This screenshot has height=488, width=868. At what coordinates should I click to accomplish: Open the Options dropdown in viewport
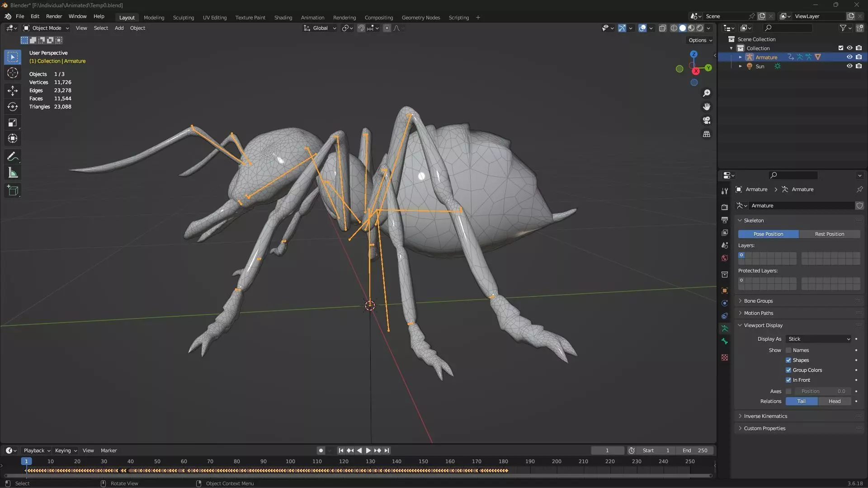click(700, 40)
